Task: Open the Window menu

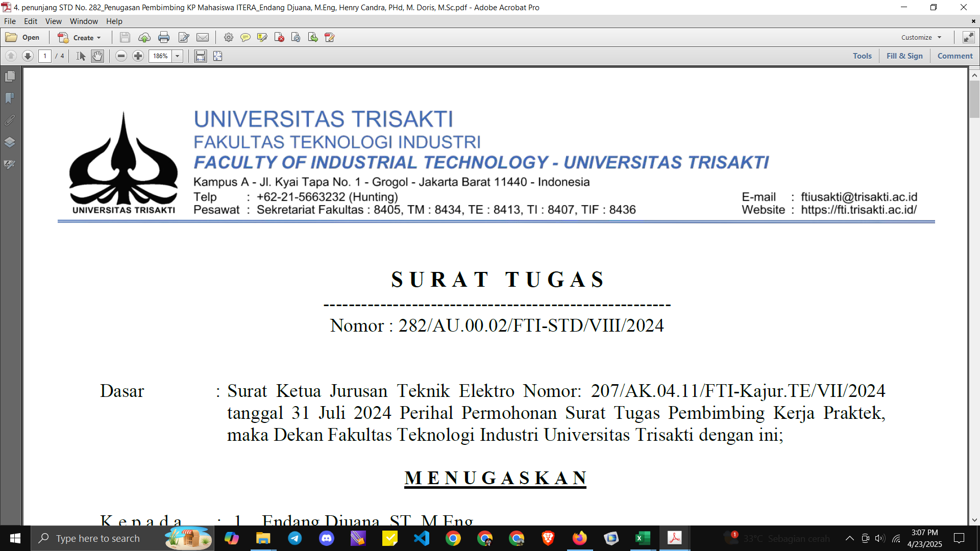Action: click(84, 21)
